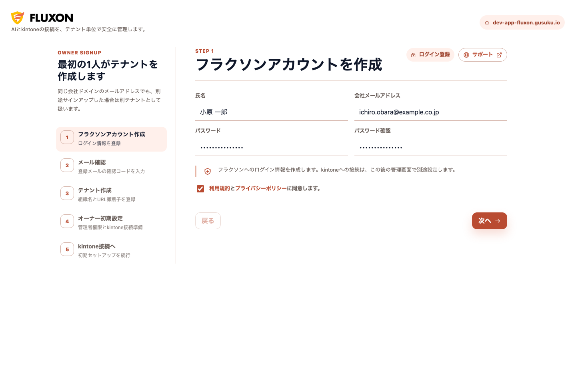Click step number 4 badge

67,221
